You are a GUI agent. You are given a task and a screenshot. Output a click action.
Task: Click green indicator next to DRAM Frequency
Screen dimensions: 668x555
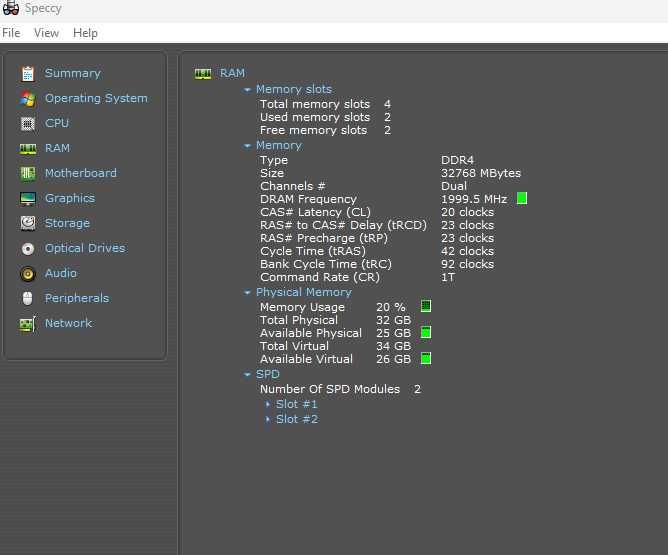pyautogui.click(x=522, y=198)
